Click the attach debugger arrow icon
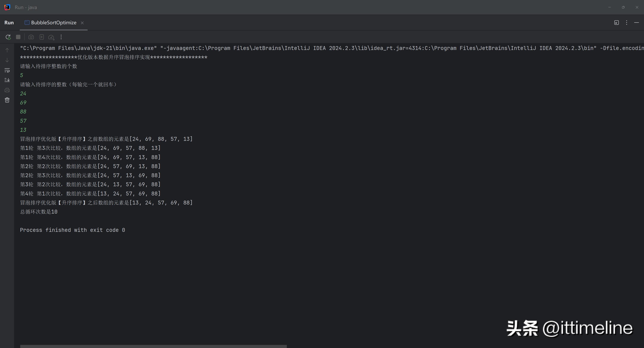This screenshot has height=348, width=644. (41, 37)
